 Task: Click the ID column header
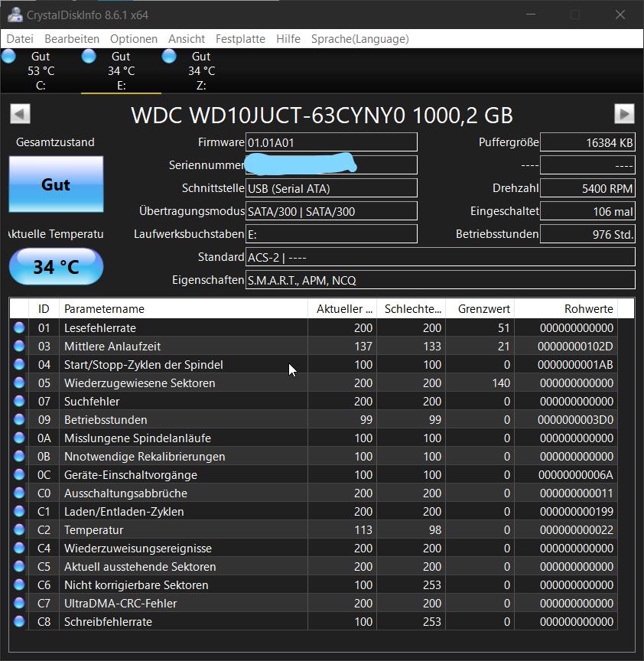pos(44,308)
